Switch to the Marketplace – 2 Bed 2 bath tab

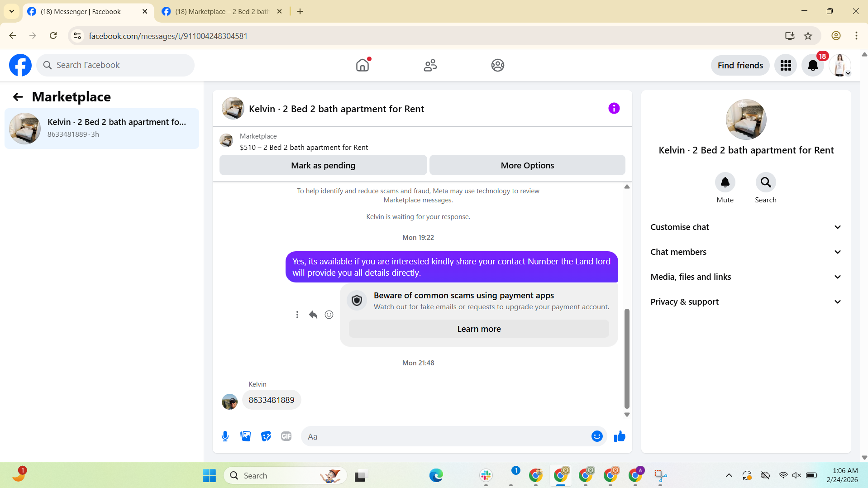point(222,12)
